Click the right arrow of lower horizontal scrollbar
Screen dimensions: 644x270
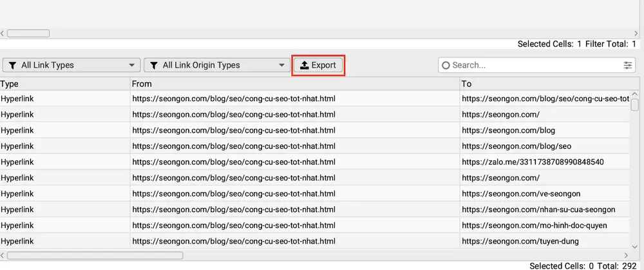click(x=627, y=255)
